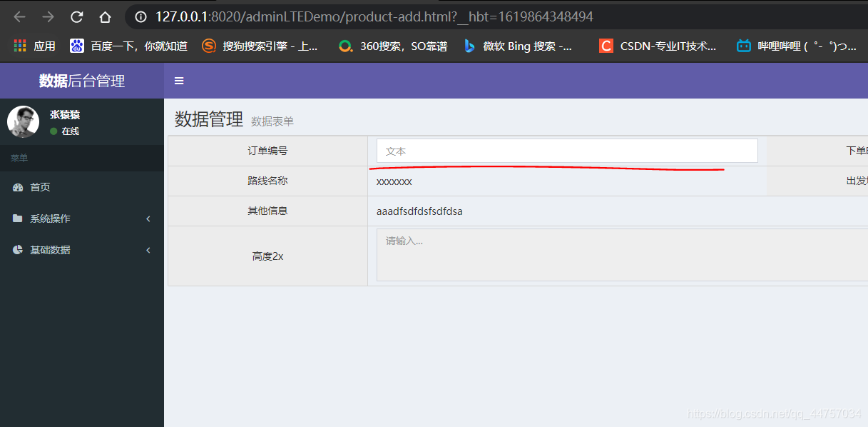The width and height of the screenshot is (868, 427).
Task: Toggle sidebar with hamburger menu icon
Action: (x=179, y=81)
